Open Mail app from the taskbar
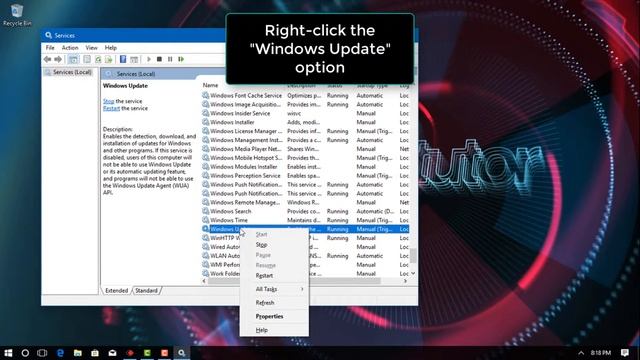The image size is (640, 360). 112,353
